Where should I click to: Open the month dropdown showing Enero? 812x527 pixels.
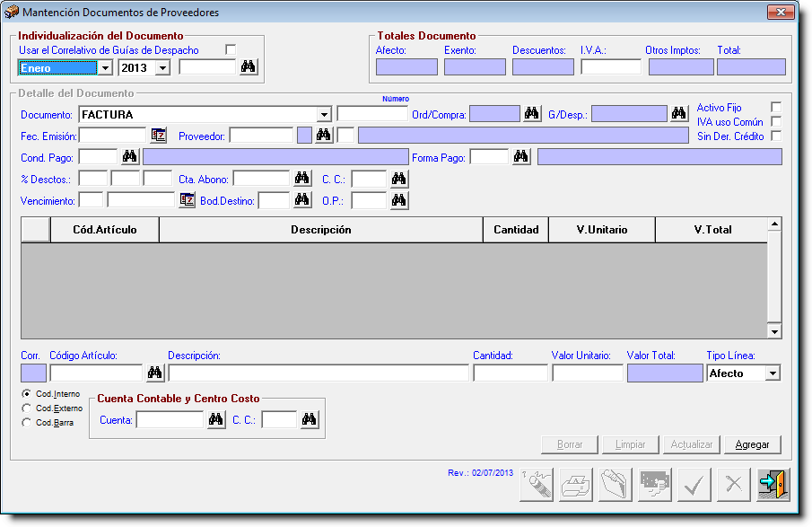pos(105,68)
